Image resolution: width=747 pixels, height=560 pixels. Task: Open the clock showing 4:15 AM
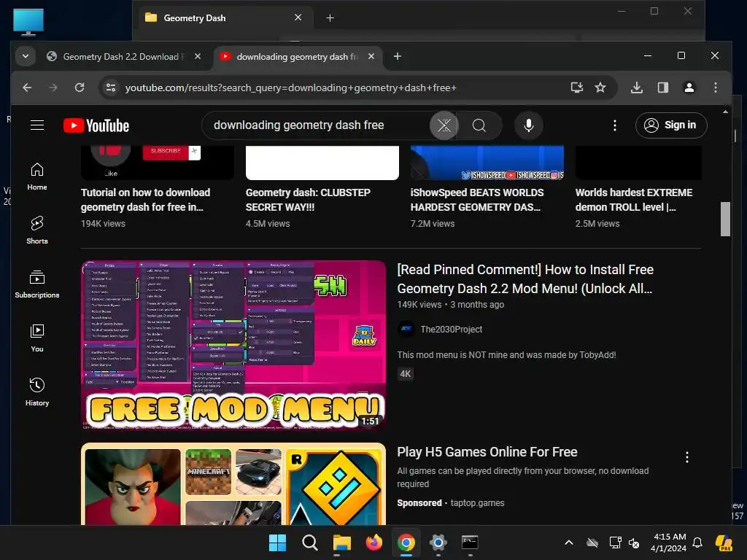click(x=668, y=542)
